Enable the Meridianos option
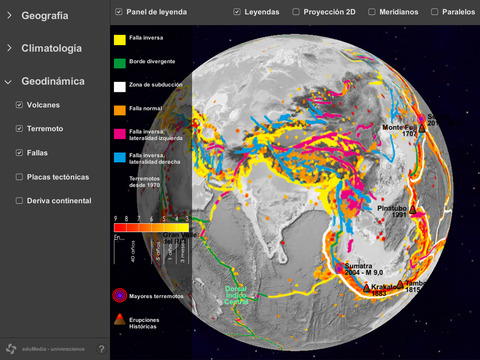This screenshot has width=480, height=360. (372, 12)
